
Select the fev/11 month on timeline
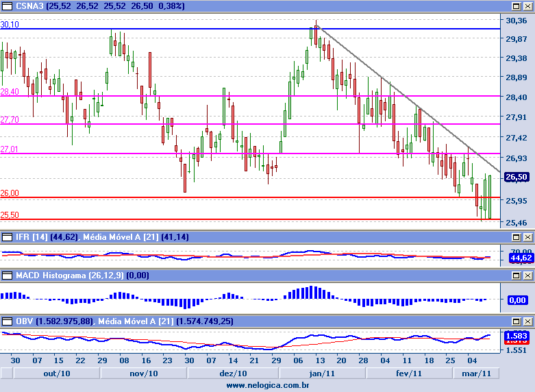(x=408, y=373)
